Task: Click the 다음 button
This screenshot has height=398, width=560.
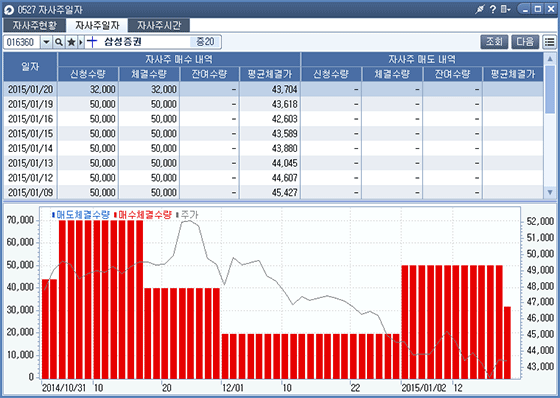Action: (x=525, y=42)
